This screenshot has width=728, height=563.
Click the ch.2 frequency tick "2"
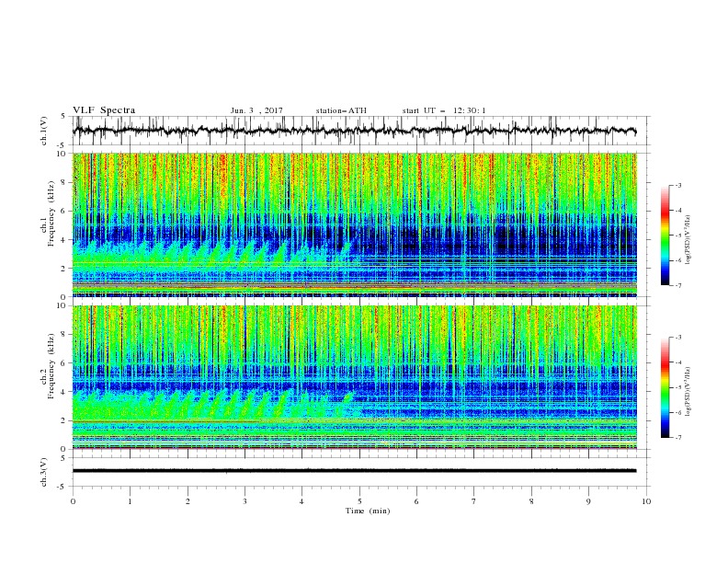pos(64,420)
